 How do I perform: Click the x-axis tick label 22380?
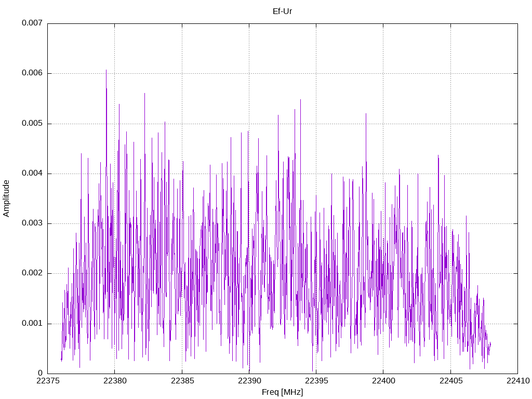click(x=115, y=381)
